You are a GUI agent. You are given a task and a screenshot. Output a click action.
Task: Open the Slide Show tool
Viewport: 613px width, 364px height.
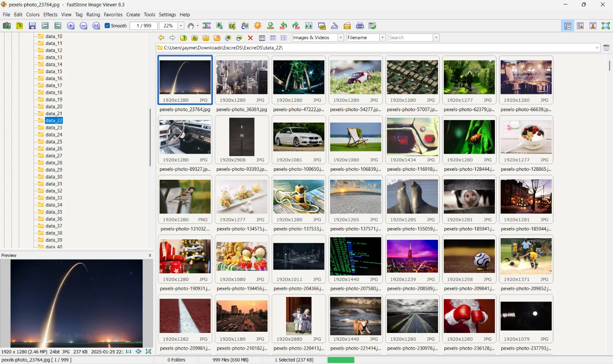pyautogui.click(x=207, y=25)
